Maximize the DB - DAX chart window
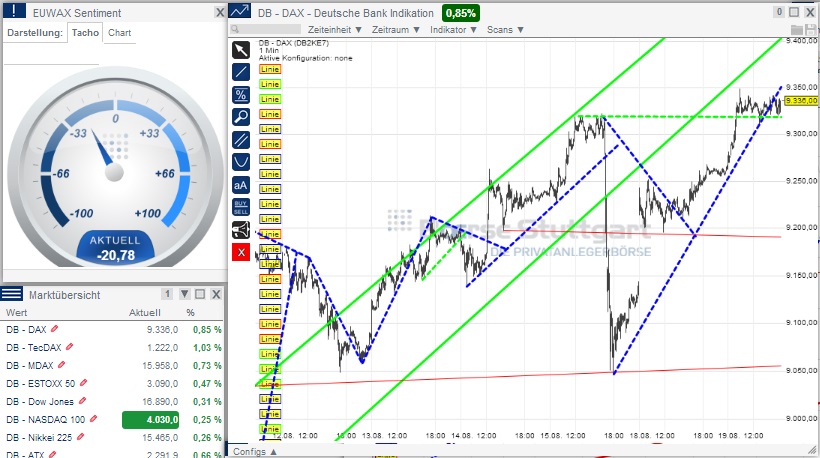 (x=794, y=12)
